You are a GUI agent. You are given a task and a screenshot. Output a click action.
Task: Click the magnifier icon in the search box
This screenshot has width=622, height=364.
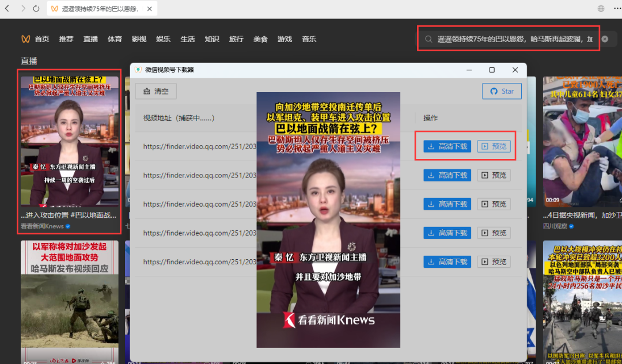coord(428,39)
